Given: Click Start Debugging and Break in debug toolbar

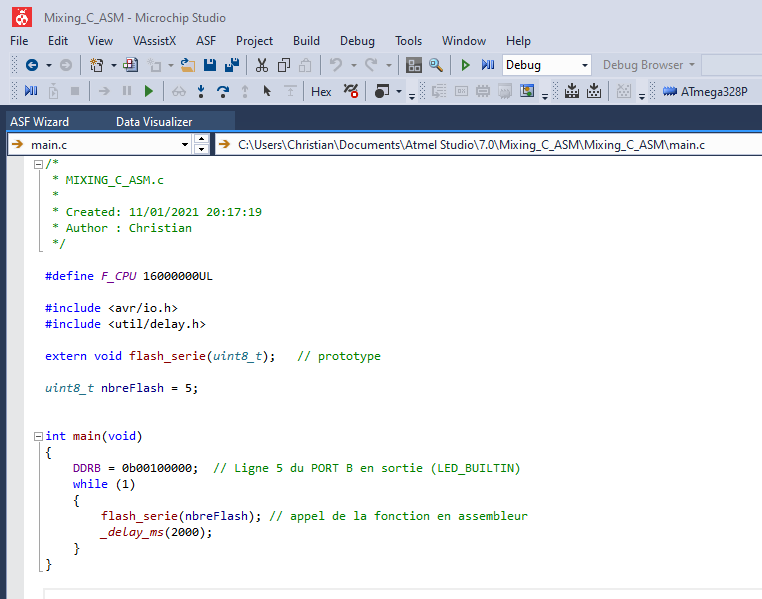Looking at the screenshot, I should [31, 91].
